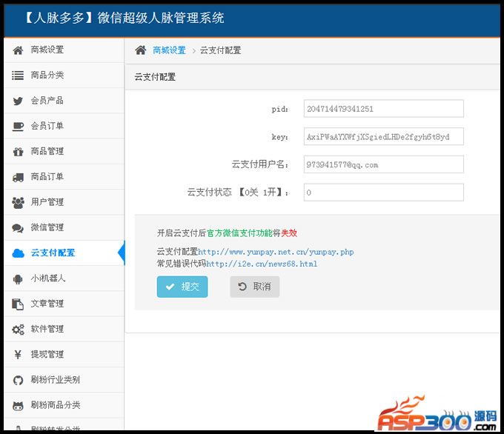The image size is (504, 434).
Task: Open 刷粉商品分类 menu item
Action: [64, 405]
